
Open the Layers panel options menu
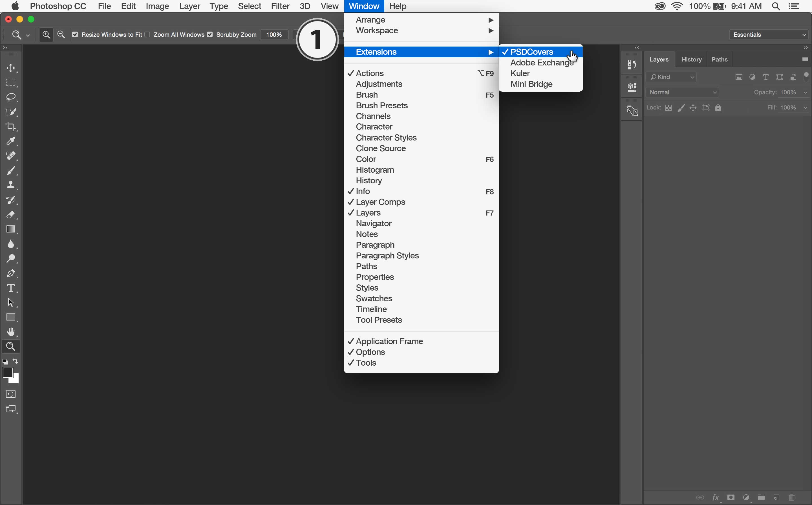(805, 59)
